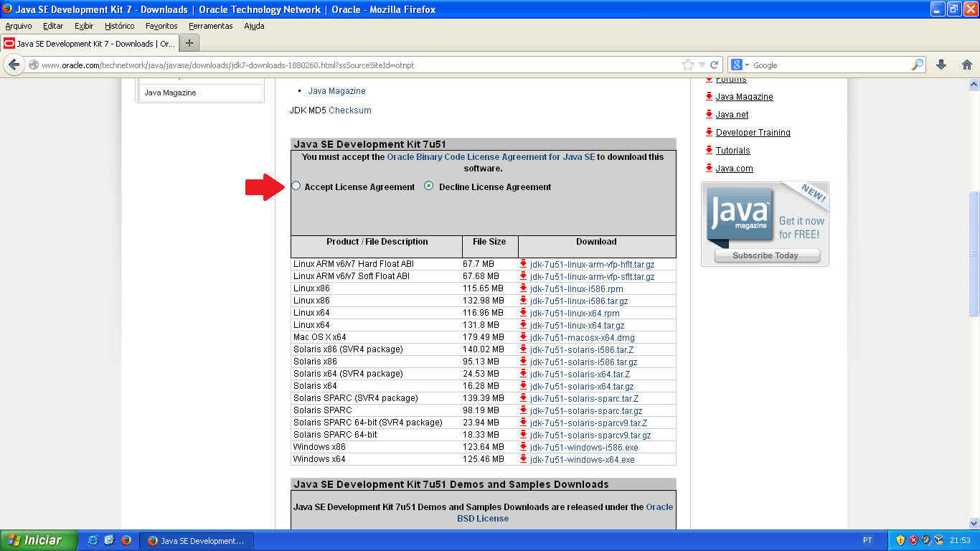Open URL history dropdown arrow
The width and height of the screenshot is (980, 551).
tap(703, 65)
